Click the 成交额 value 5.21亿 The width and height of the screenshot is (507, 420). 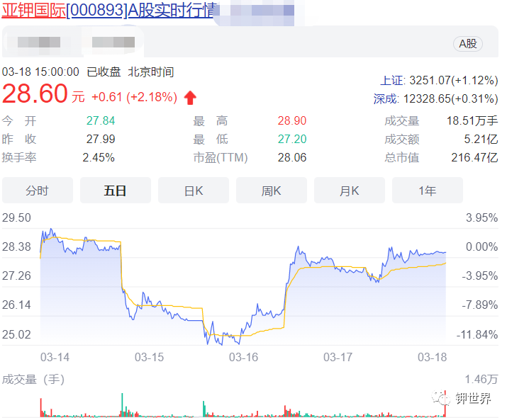[481, 140]
